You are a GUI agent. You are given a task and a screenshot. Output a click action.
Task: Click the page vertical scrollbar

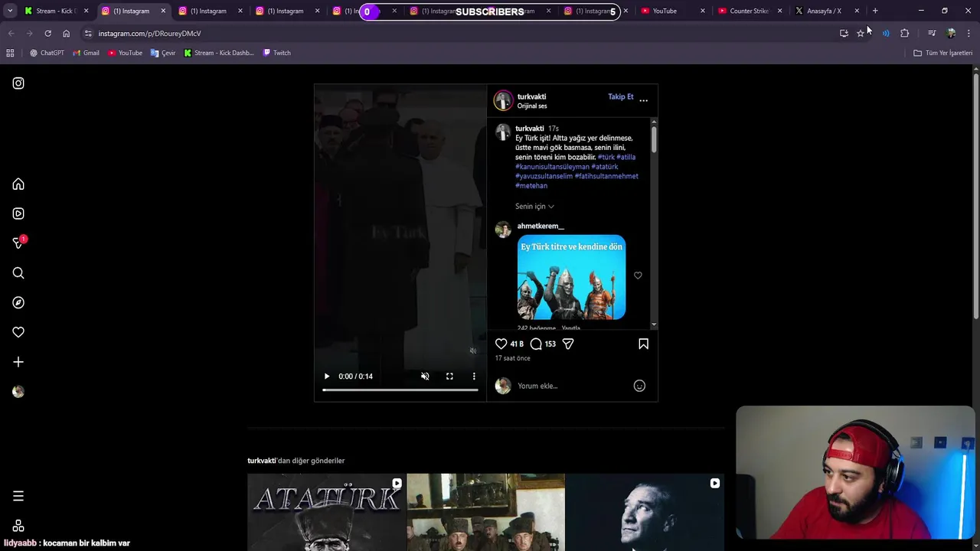click(975, 197)
